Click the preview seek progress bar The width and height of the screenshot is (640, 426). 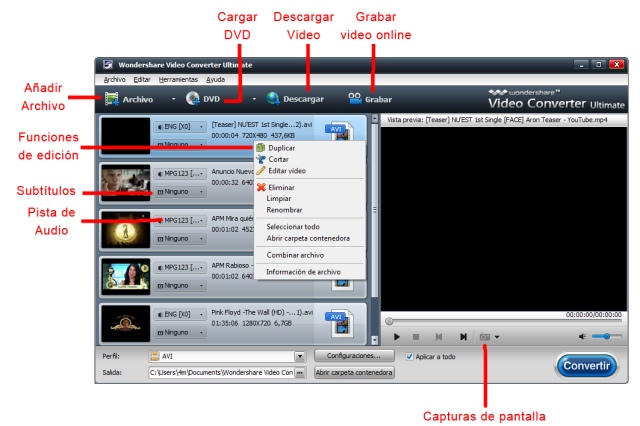(503, 322)
